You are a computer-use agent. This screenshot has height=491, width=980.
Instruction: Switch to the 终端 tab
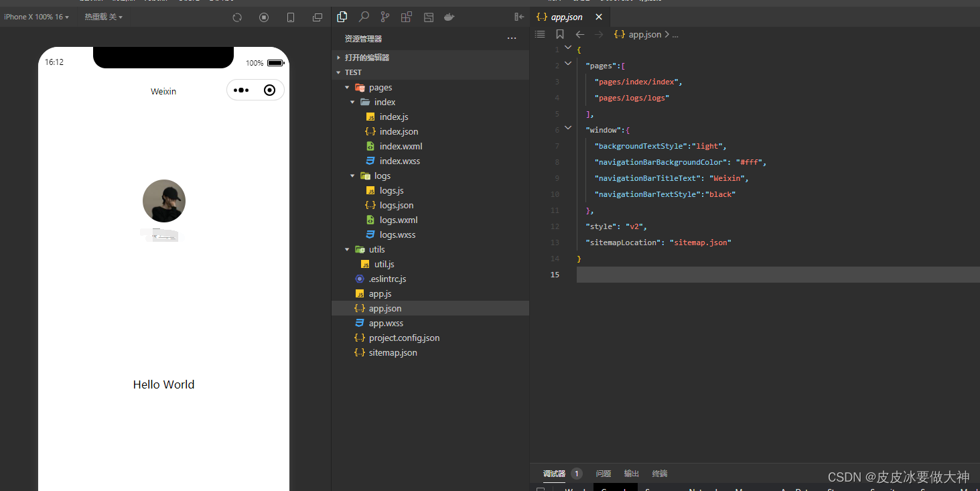click(660, 474)
